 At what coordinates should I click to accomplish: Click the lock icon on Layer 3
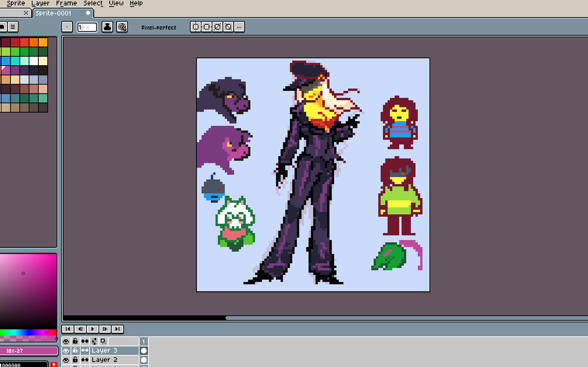click(x=74, y=350)
